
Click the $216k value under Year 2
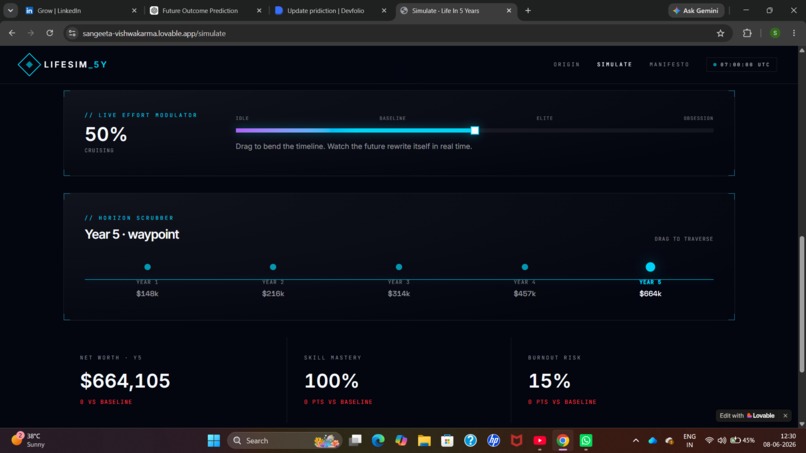pyautogui.click(x=273, y=294)
